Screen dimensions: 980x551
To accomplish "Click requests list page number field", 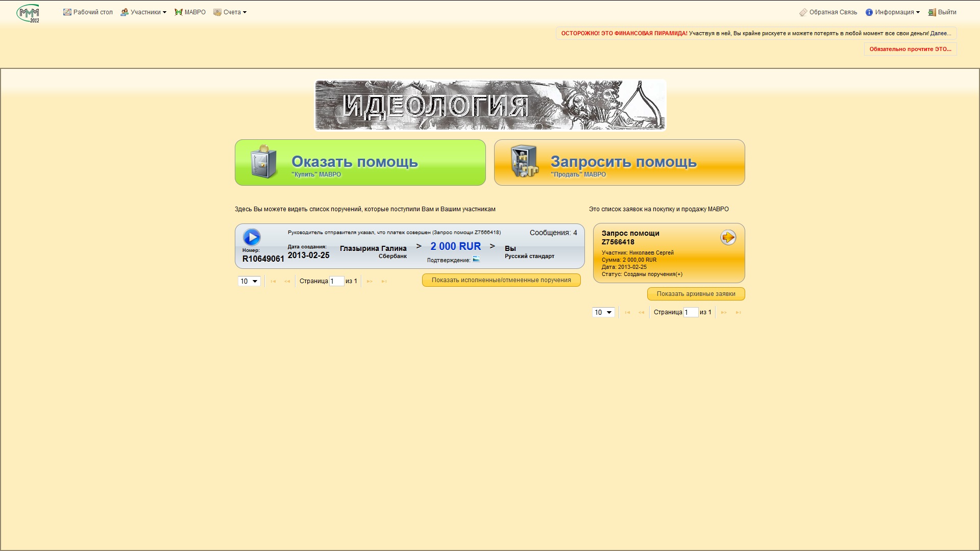I will click(691, 313).
